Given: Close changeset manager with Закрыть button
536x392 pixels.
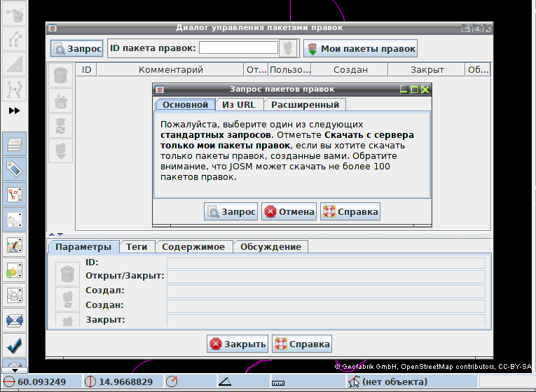Looking at the screenshot, I should (238, 344).
